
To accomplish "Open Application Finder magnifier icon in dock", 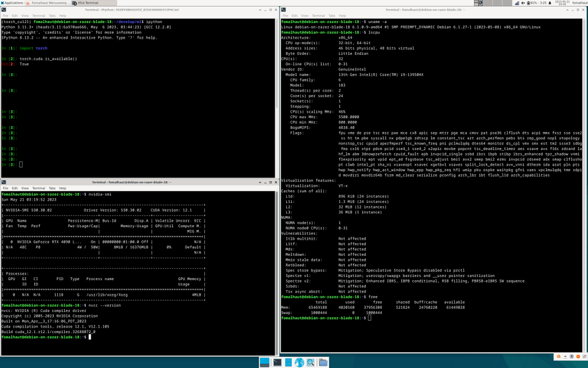I will 311,363.
